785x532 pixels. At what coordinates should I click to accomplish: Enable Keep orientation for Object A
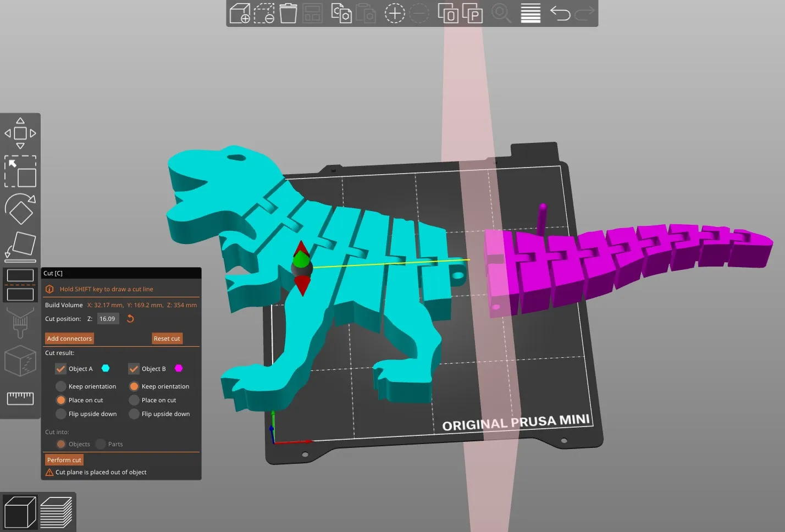tap(60, 386)
